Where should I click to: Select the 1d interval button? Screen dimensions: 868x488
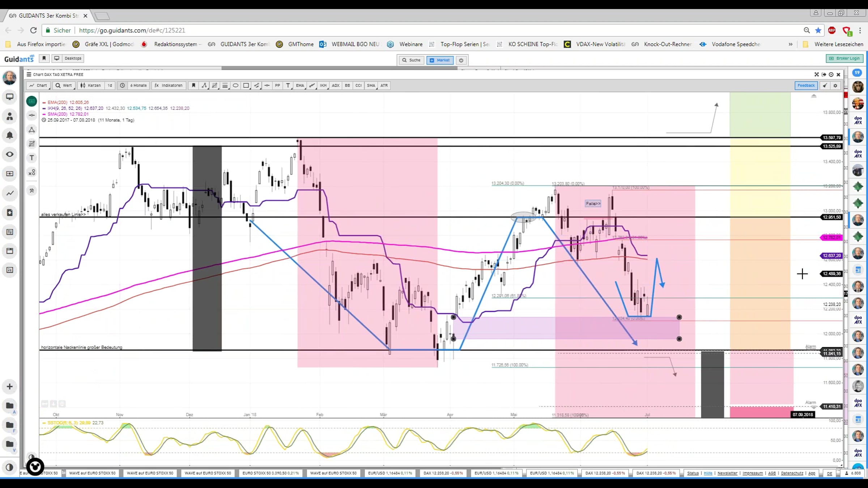coord(110,85)
